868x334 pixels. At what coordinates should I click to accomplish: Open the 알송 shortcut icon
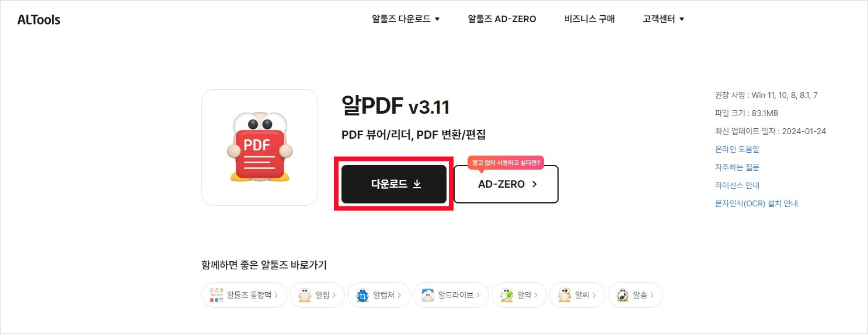622,295
